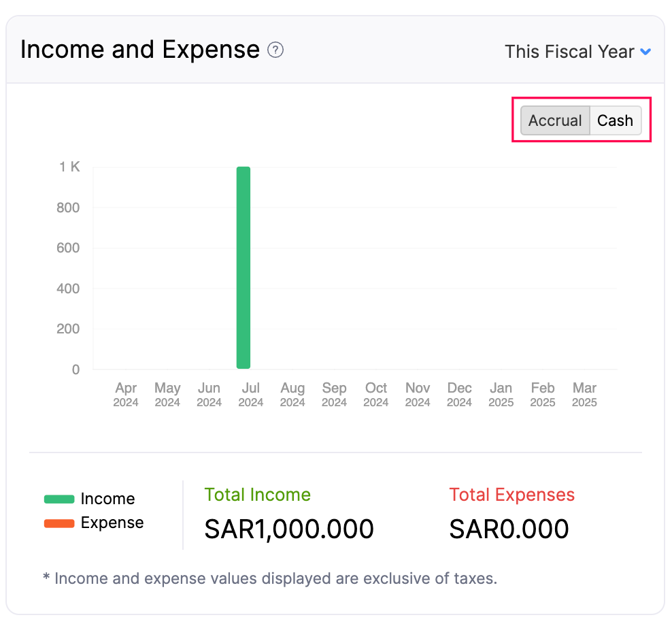This screenshot has height=626, width=672.
Task: Click the Total Income SAR1,000.000 value
Action: [289, 529]
